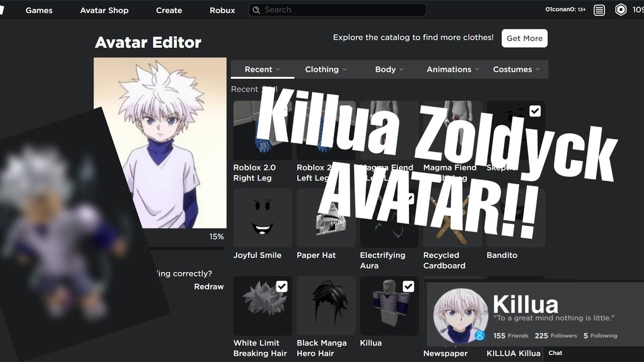Viewport: 644px width, 362px height.
Task: Click the 155 Friends count
Action: pyautogui.click(x=511, y=335)
